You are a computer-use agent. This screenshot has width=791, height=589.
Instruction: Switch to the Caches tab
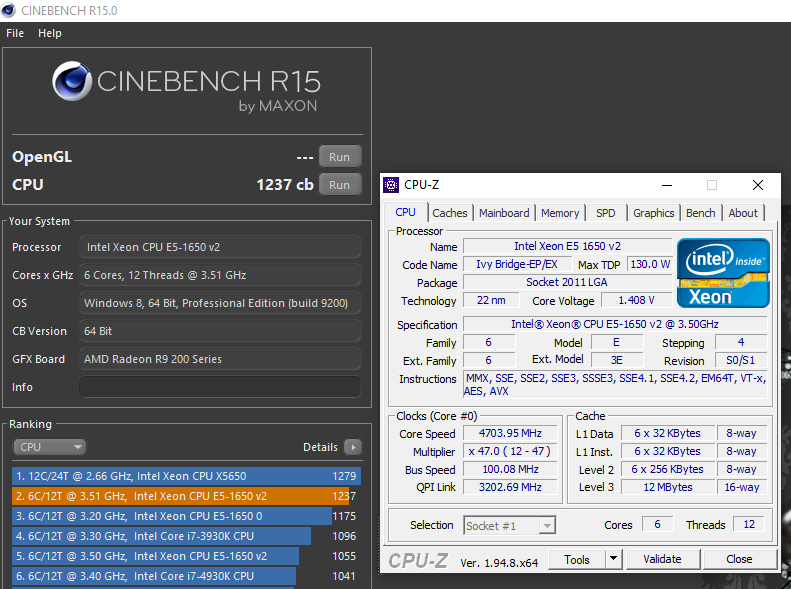[x=449, y=213]
